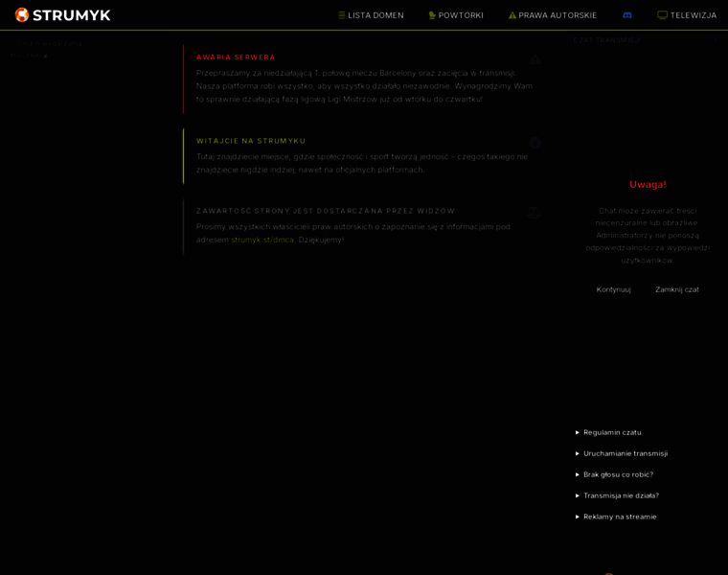Click the round icon in Witajcie notice
The image size is (728, 575).
pyautogui.click(x=535, y=143)
